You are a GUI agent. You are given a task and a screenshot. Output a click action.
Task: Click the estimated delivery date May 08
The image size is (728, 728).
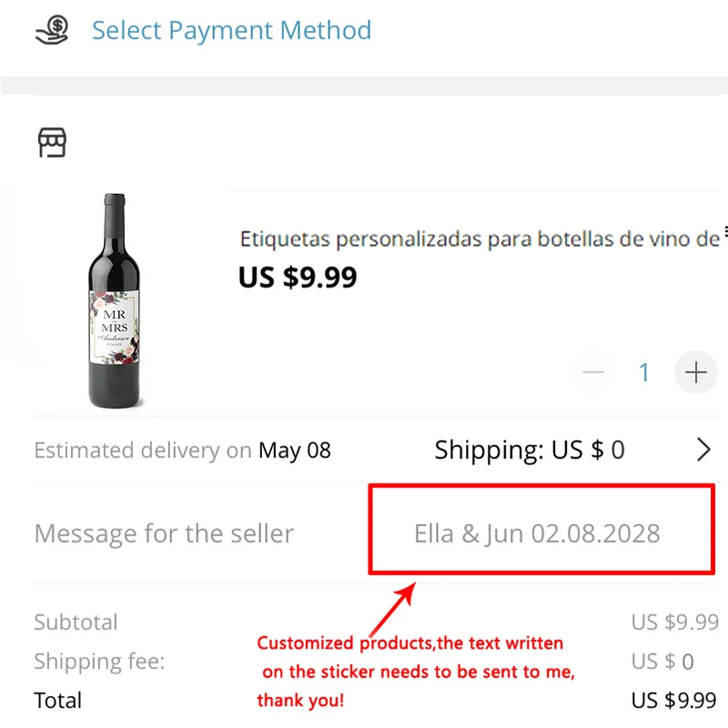click(x=295, y=450)
